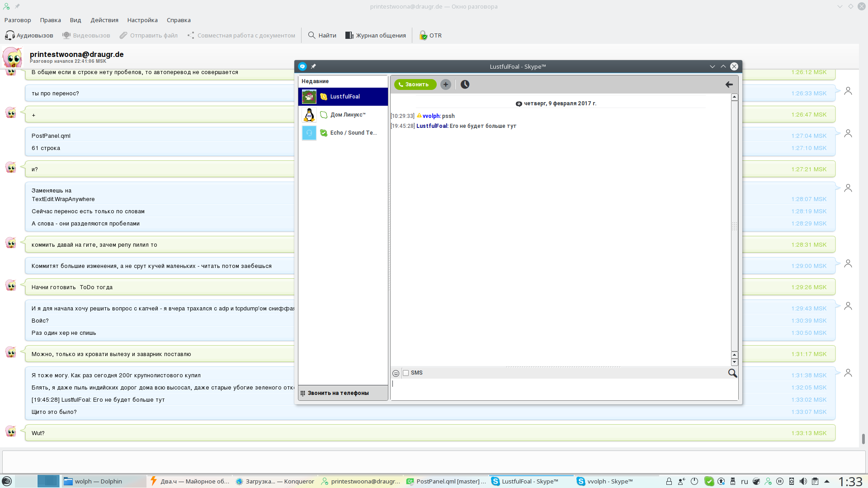Switch to vvolph - Skype taskbar entry
The width and height of the screenshot is (868, 488).
(x=616, y=481)
